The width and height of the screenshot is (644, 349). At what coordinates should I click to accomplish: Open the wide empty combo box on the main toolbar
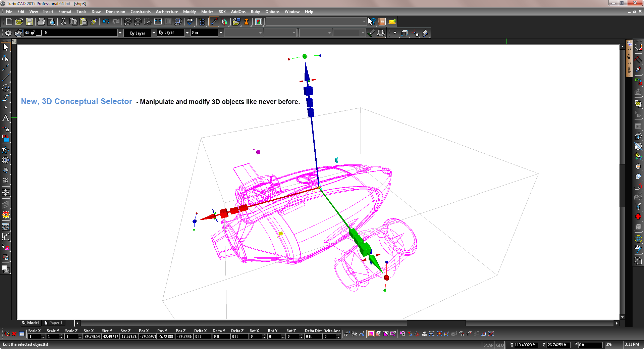pyautogui.click(x=316, y=22)
